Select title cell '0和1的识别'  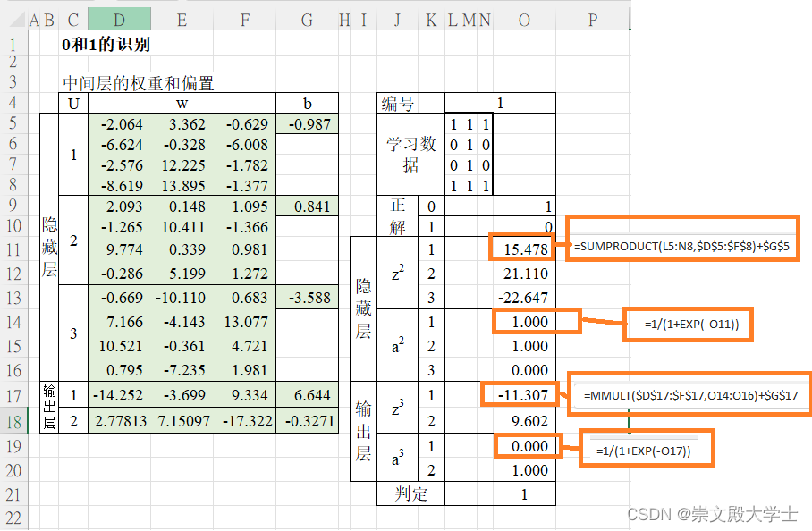coord(106,45)
